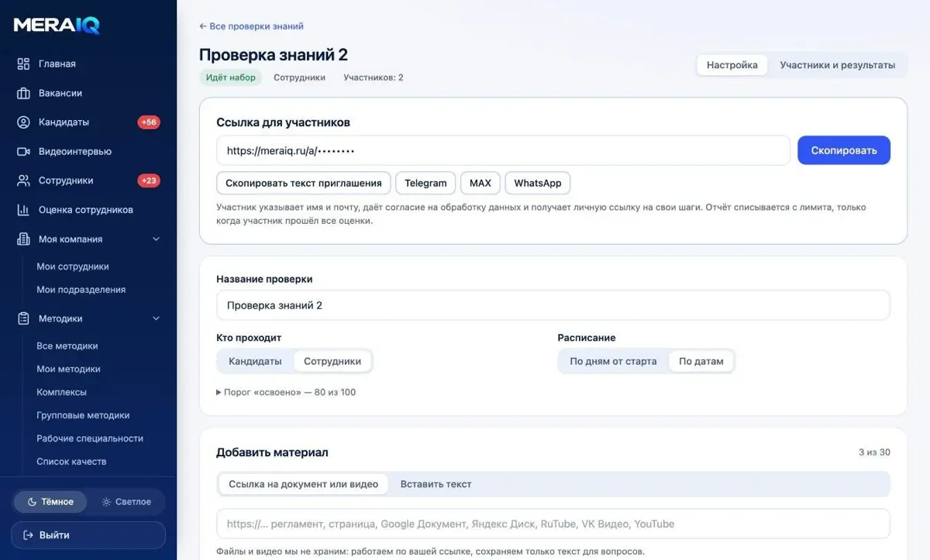The image size is (930, 560).
Task: Open Мои методики submenu item
Action: tap(68, 369)
